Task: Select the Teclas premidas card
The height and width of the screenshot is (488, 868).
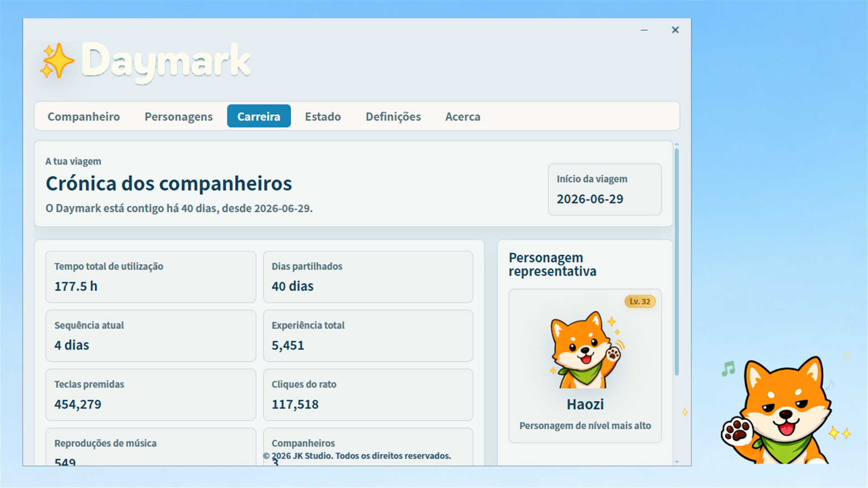Action: pos(151,394)
